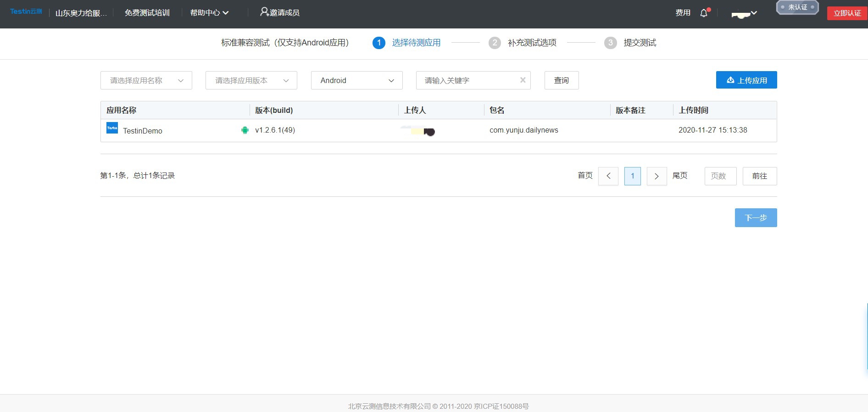Click the 应用名称 column header
This screenshot has height=412, width=868.
pyautogui.click(x=122, y=110)
